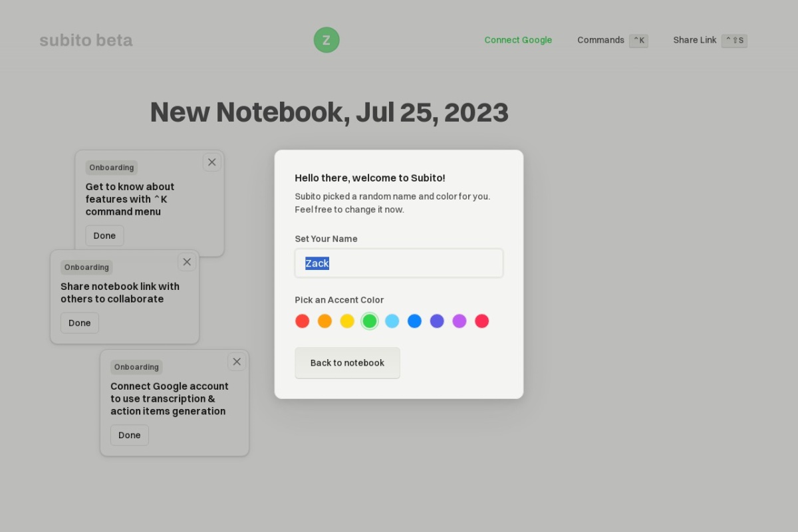Click the Onboarding tag on share notebook card

coord(86,267)
